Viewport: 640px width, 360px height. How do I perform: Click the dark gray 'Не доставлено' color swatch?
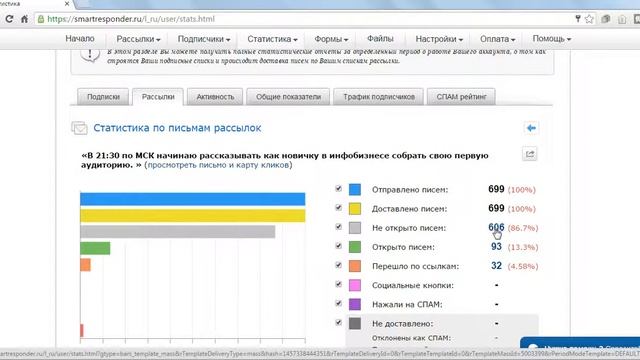[x=355, y=324]
